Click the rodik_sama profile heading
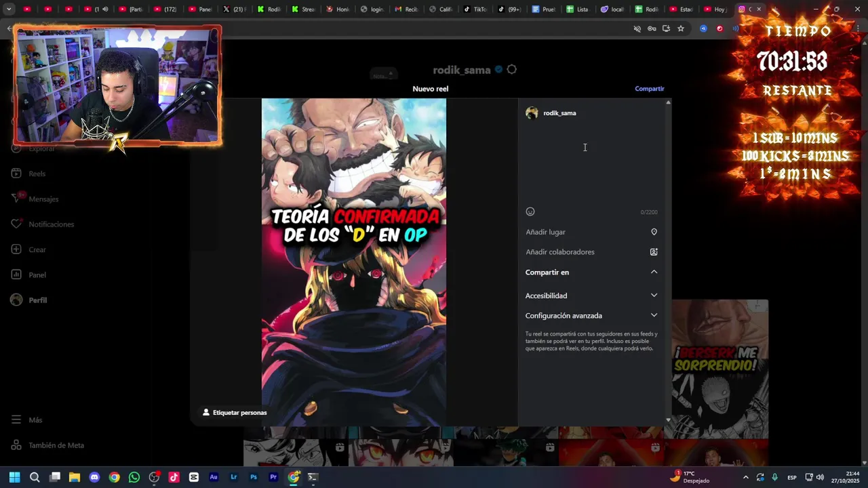The image size is (868, 488). click(462, 70)
